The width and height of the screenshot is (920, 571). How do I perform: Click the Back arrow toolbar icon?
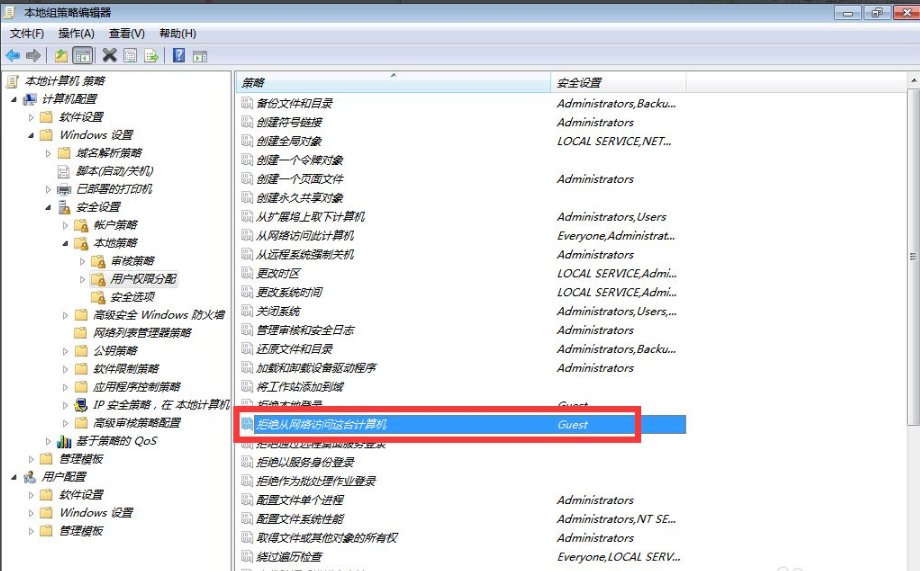click(12, 56)
